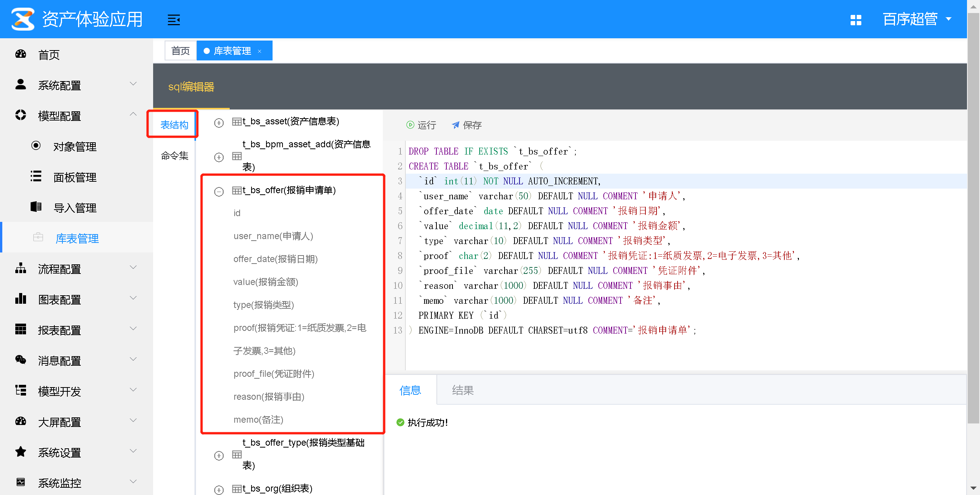
Task: Click the 系统监控 monitor icon
Action: pyautogui.click(x=21, y=482)
